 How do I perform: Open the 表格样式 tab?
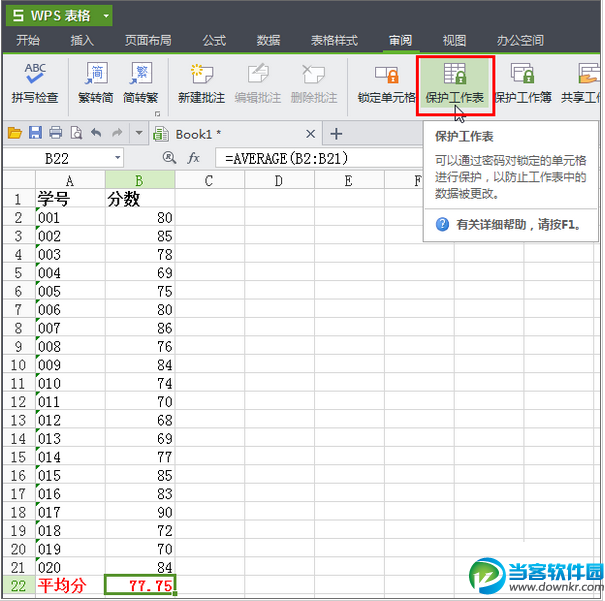[x=335, y=40]
